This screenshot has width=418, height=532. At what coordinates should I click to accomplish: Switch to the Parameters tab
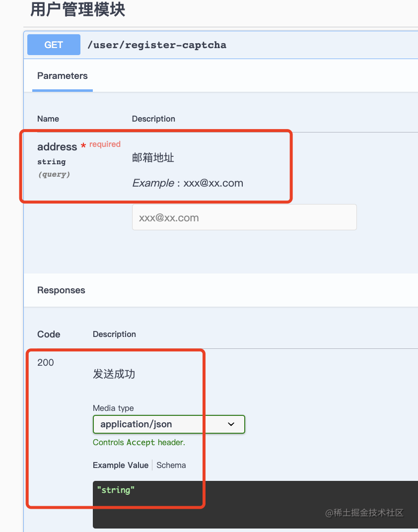tap(62, 76)
